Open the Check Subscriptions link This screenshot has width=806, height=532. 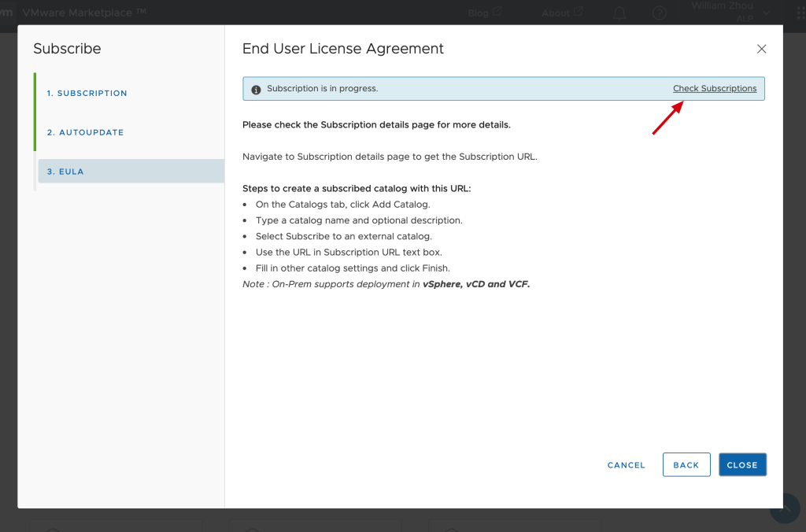point(714,89)
